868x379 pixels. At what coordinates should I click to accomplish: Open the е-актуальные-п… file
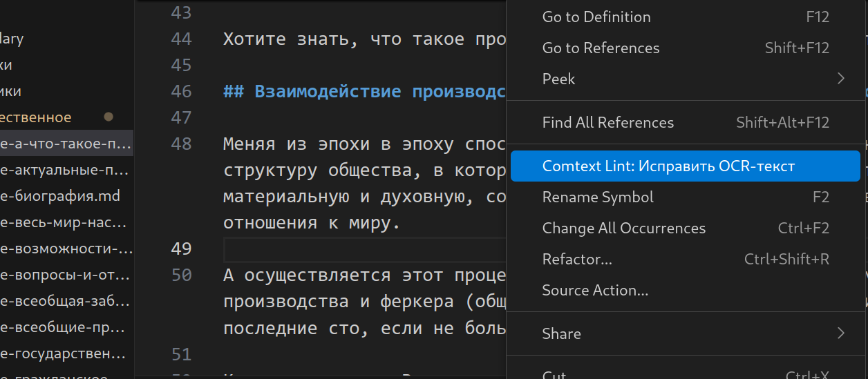tap(65, 171)
